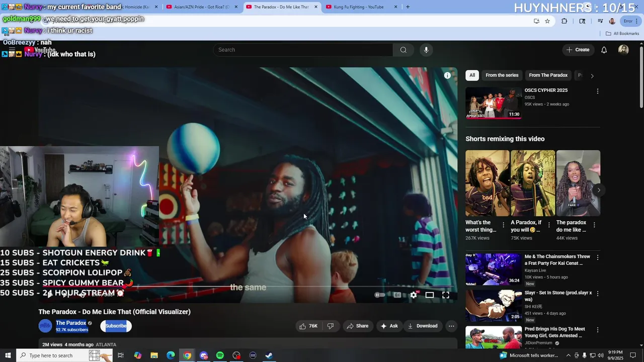Click the Ask button
This screenshot has width=644, height=362.
point(389,326)
